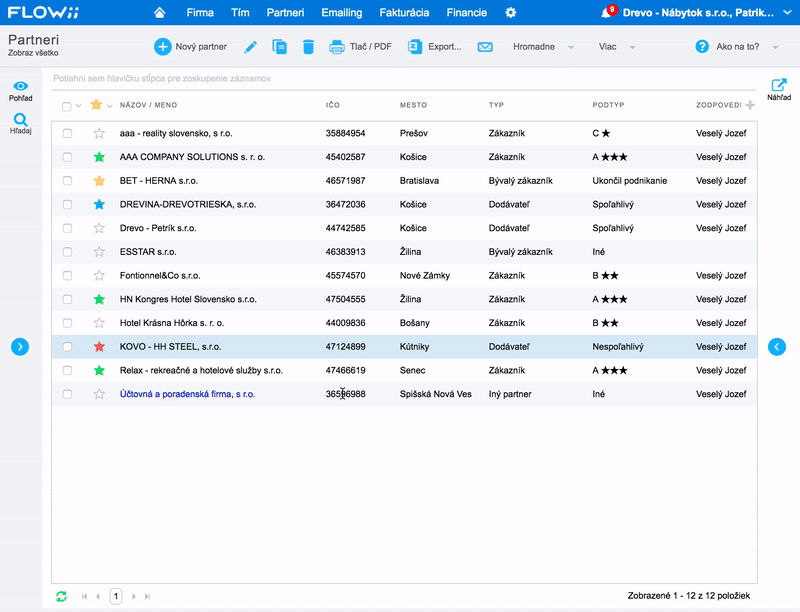Select checkbox for HN Kongres Hotel Slovensko

(x=67, y=299)
